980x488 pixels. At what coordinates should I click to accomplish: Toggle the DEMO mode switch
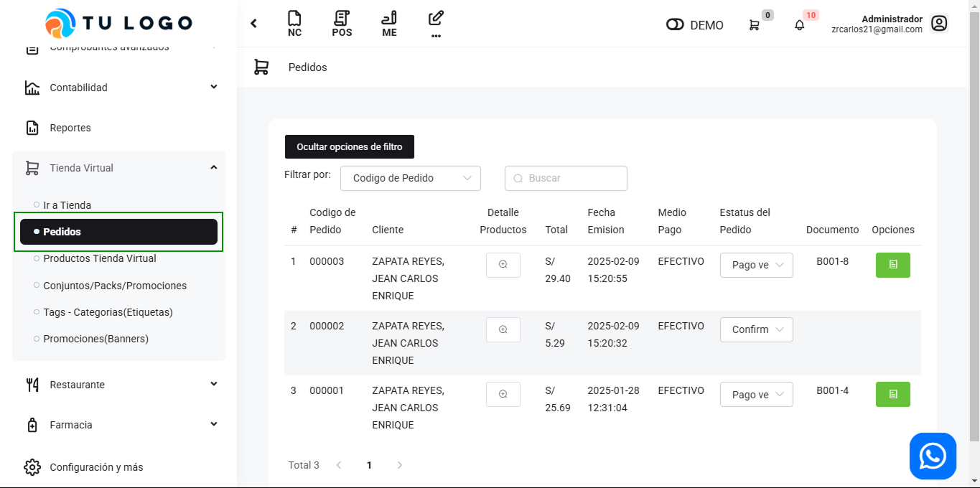coord(675,25)
